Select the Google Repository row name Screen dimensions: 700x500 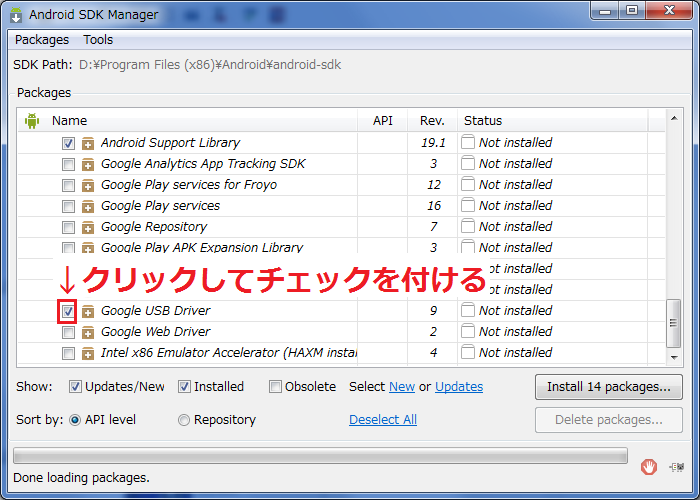pos(154,227)
